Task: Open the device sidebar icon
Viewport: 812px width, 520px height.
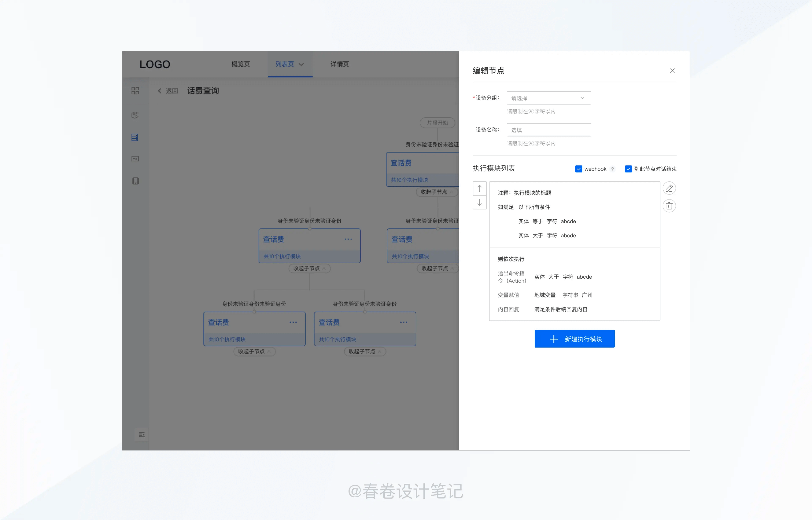Action: [x=135, y=181]
